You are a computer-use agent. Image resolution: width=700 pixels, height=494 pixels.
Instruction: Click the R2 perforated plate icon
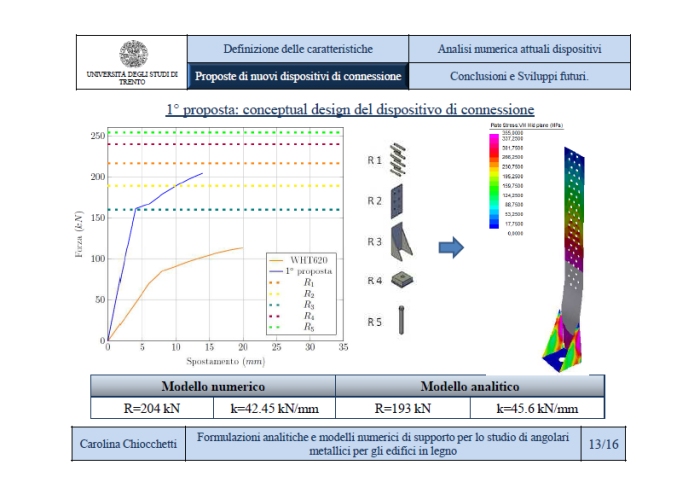coord(400,200)
